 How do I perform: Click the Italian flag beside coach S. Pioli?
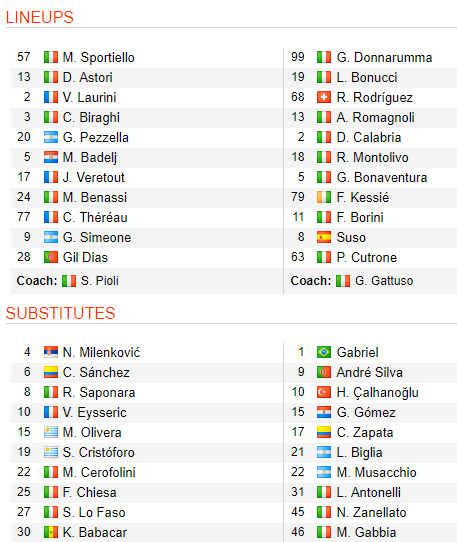pyautogui.click(x=69, y=281)
